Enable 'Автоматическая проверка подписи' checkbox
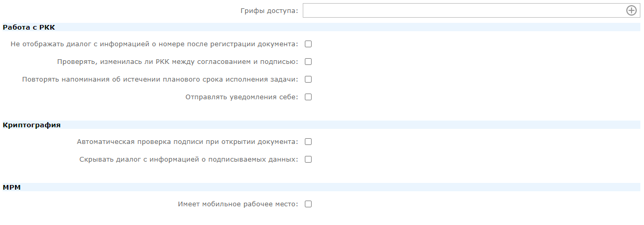The height and width of the screenshot is (225, 644). pyautogui.click(x=308, y=142)
